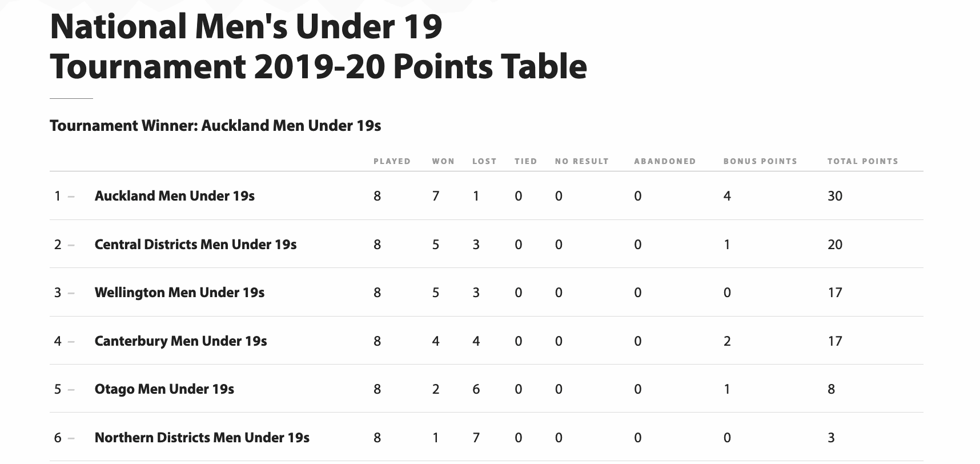Open Northern Districts Men Under 19s link

click(x=202, y=438)
